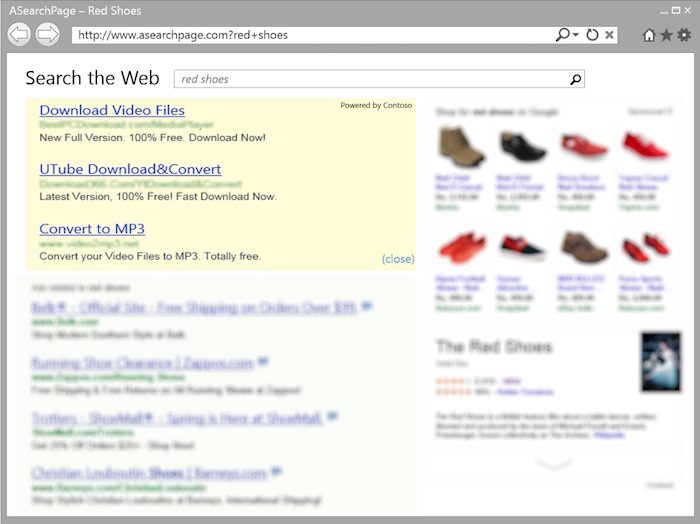Click 'Latest Version, 100% Free! Fast Download Now.' text
700x524 pixels.
[x=158, y=196]
